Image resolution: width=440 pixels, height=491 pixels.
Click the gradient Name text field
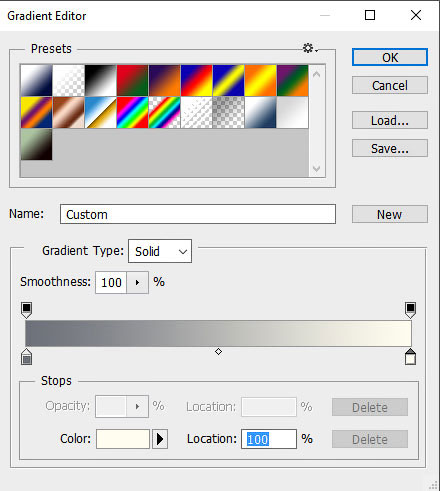198,214
